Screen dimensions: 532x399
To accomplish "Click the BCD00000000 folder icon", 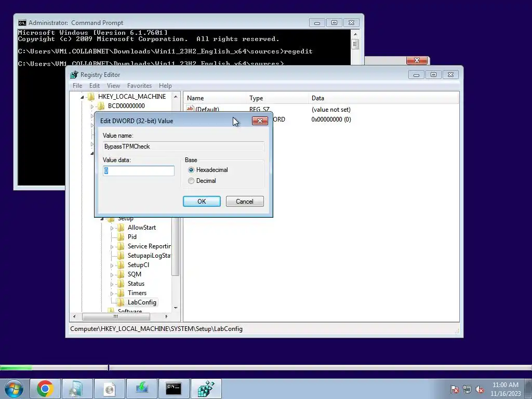I will point(101,106).
